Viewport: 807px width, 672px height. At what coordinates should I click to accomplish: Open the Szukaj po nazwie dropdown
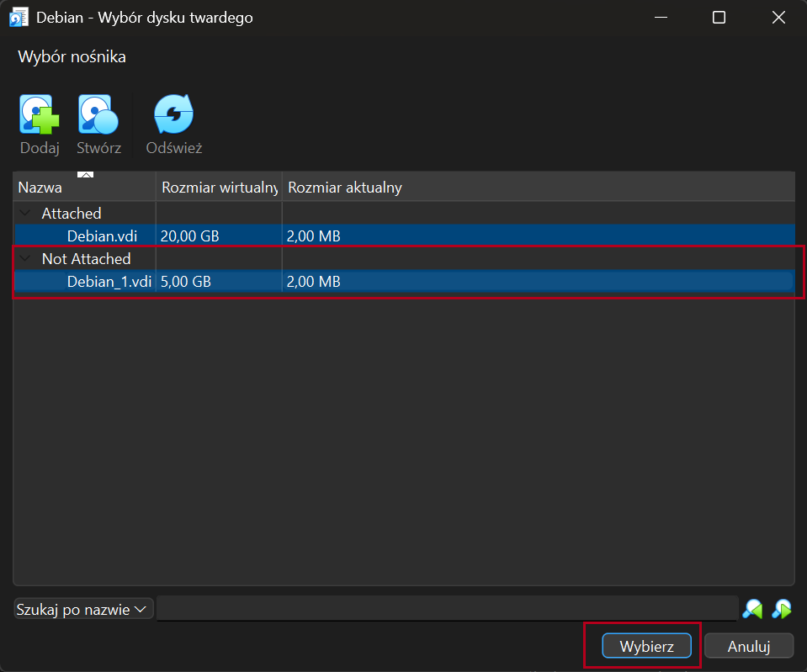coord(83,609)
